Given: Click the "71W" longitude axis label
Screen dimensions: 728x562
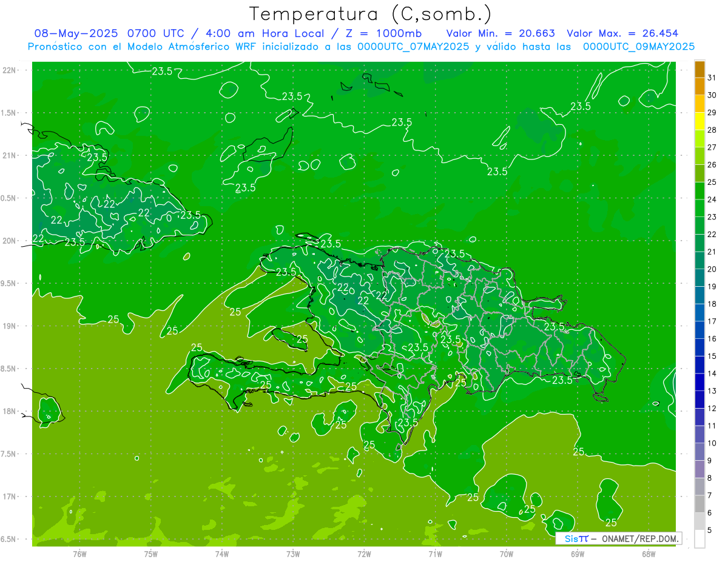Looking at the screenshot, I should click(435, 554).
